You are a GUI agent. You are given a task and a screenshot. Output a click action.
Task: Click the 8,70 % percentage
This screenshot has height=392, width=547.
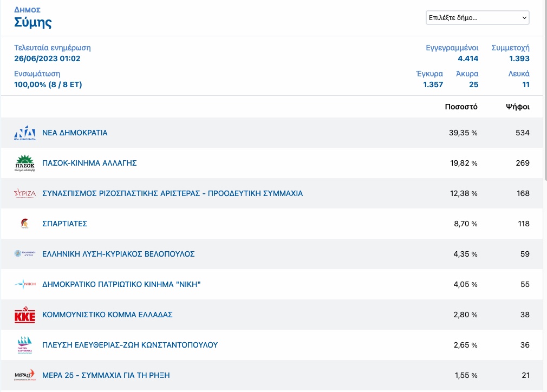[x=465, y=224]
